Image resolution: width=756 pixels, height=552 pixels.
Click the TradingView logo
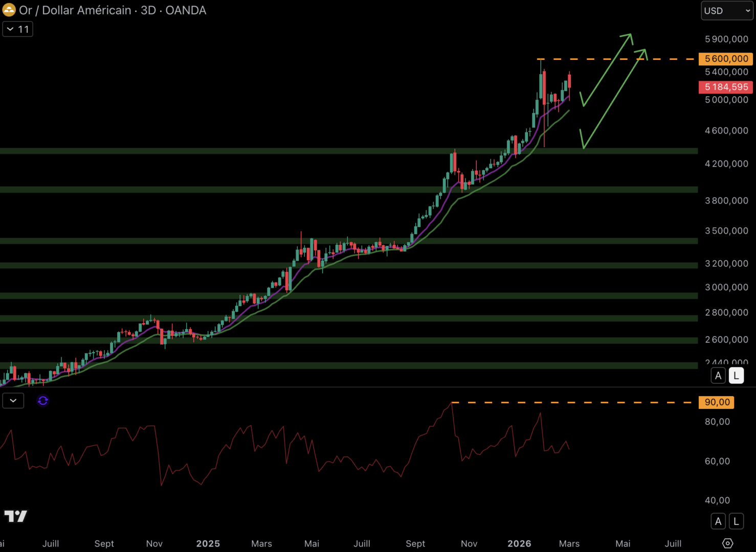[x=15, y=516]
